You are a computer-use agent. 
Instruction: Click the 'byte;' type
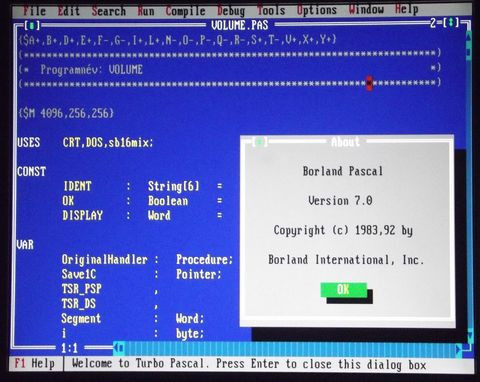coord(190,333)
